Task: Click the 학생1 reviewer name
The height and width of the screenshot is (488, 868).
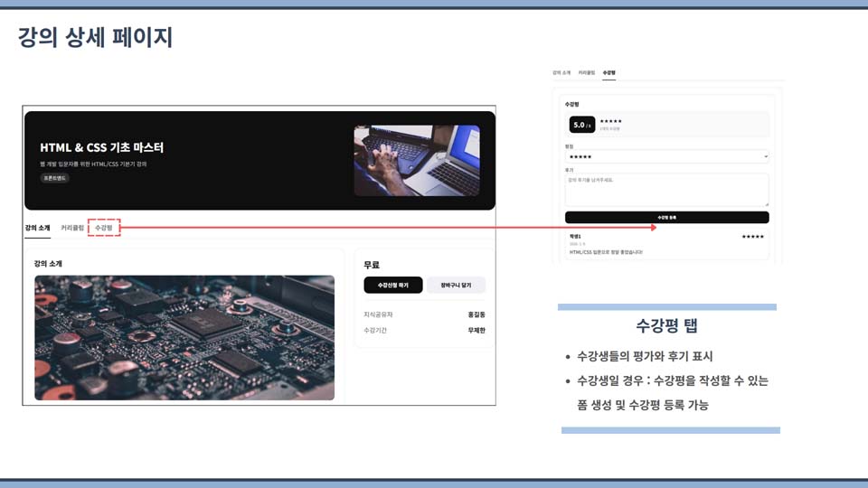Action: pos(575,237)
